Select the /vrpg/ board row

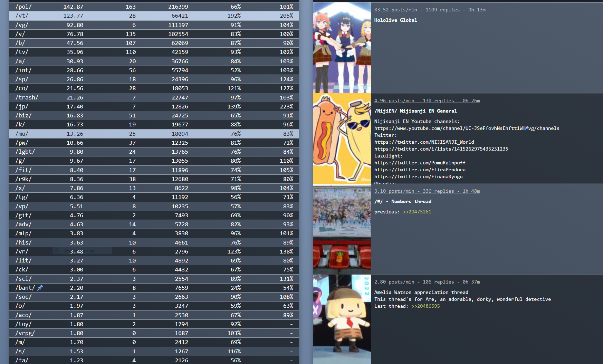point(154,333)
